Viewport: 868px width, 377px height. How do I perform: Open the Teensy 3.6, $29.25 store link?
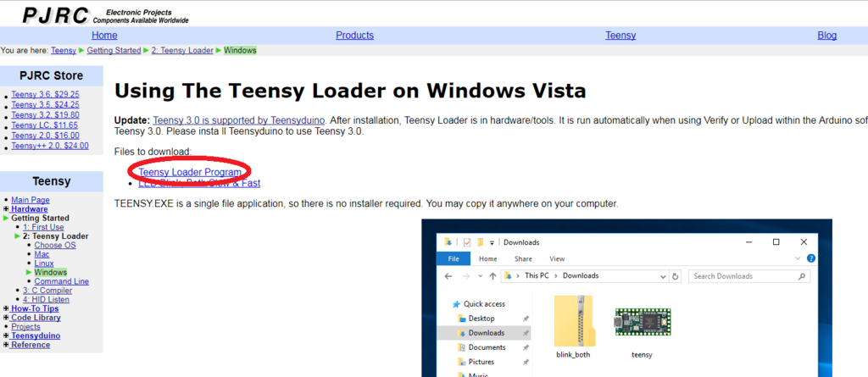click(46, 94)
